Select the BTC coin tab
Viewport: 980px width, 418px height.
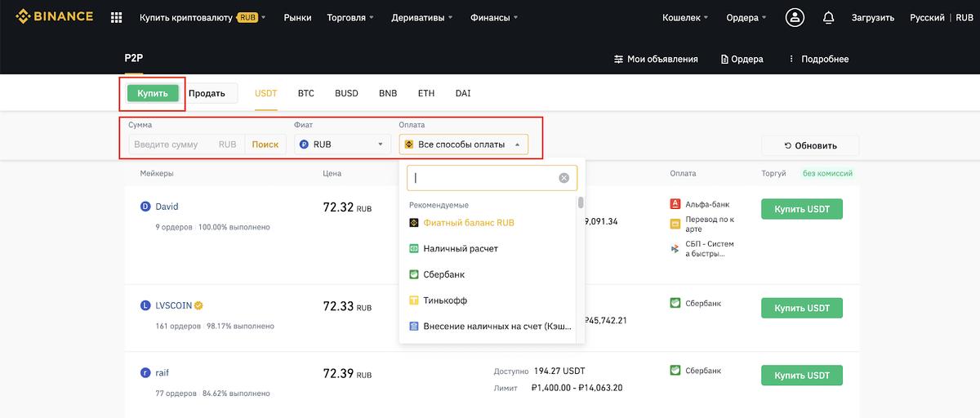(306, 93)
